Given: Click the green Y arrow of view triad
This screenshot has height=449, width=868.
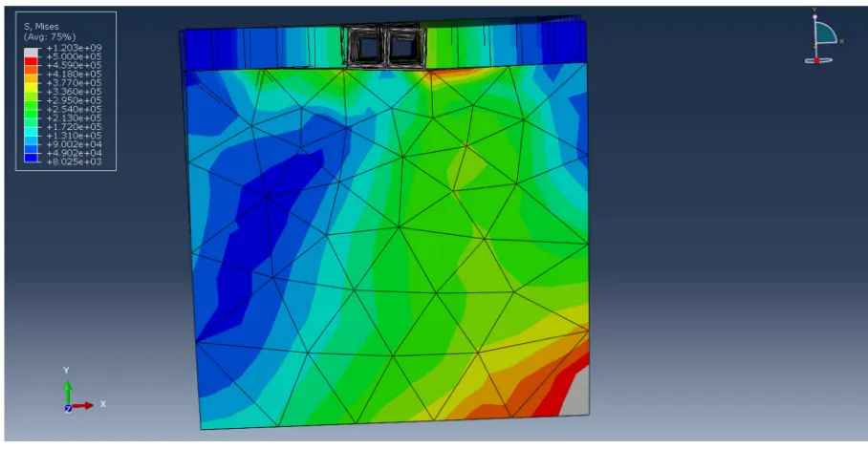Looking at the screenshot, I should [x=68, y=391].
